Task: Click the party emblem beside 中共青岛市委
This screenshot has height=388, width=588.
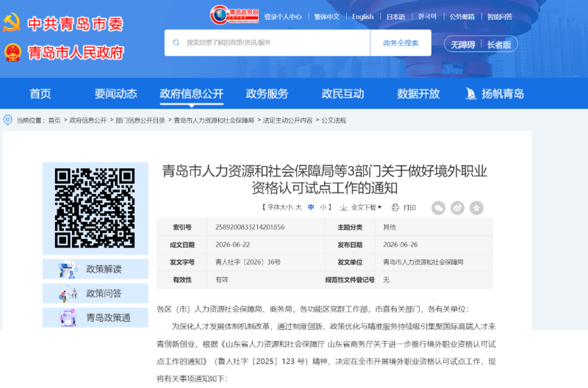Action: coord(12,23)
